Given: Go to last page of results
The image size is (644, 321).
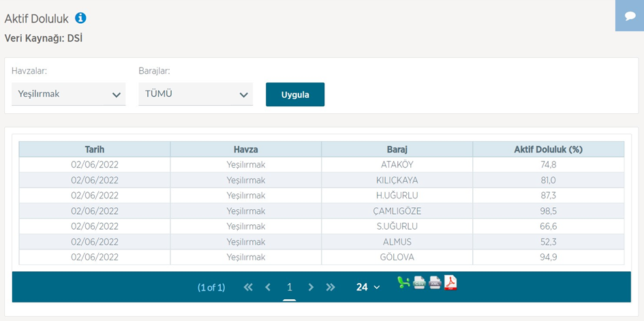Looking at the screenshot, I should pyautogui.click(x=331, y=288).
